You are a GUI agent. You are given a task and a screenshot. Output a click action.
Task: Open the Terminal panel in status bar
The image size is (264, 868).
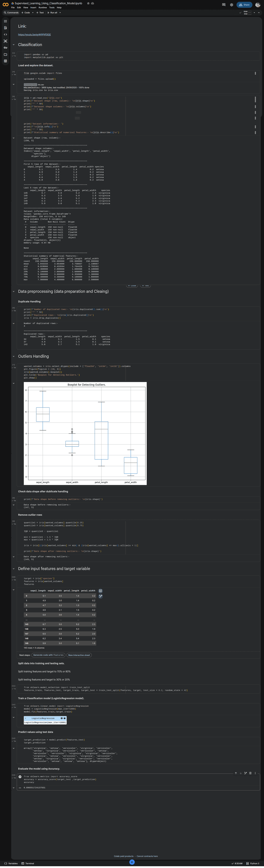(28, 863)
